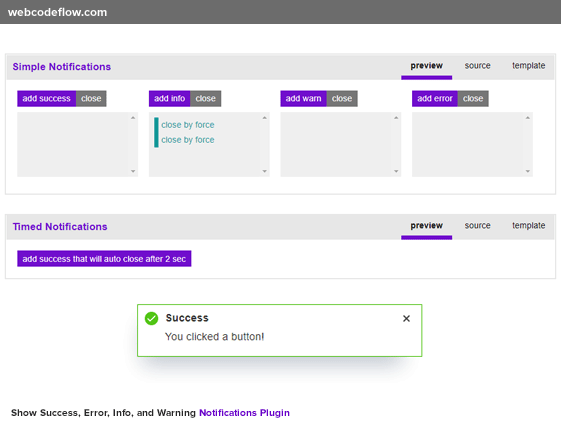Click scroll up arrow in error box
The height and width of the screenshot is (431, 561).
(528, 118)
